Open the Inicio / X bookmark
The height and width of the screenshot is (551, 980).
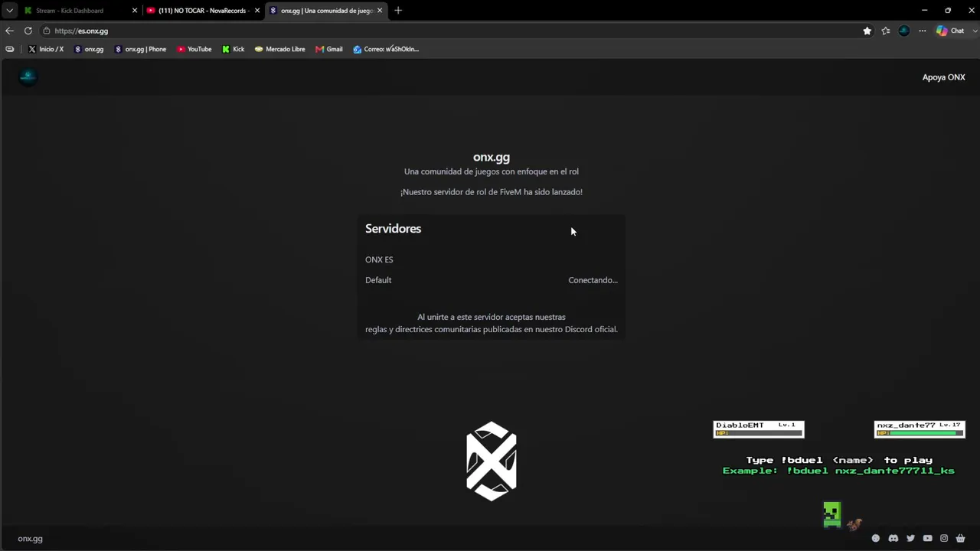(46, 49)
